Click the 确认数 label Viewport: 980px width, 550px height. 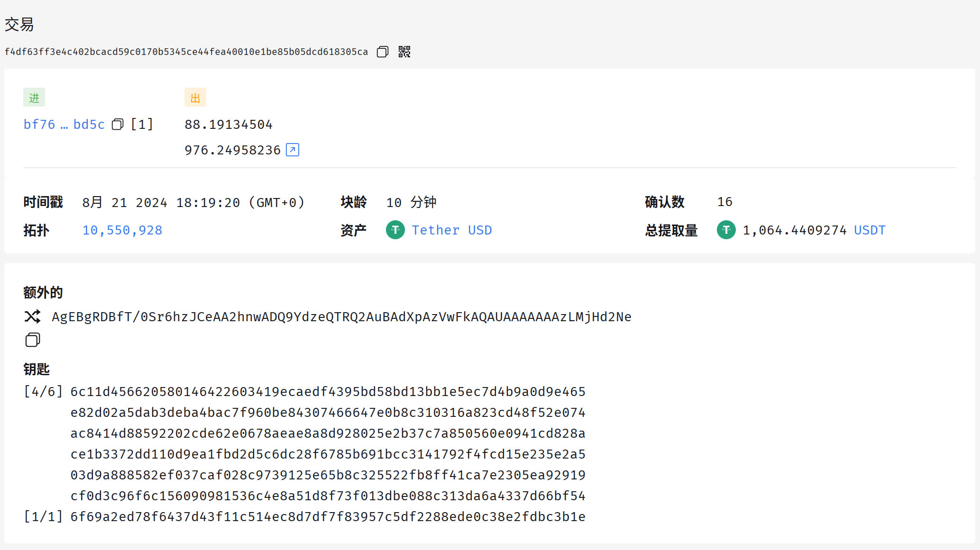coord(665,202)
